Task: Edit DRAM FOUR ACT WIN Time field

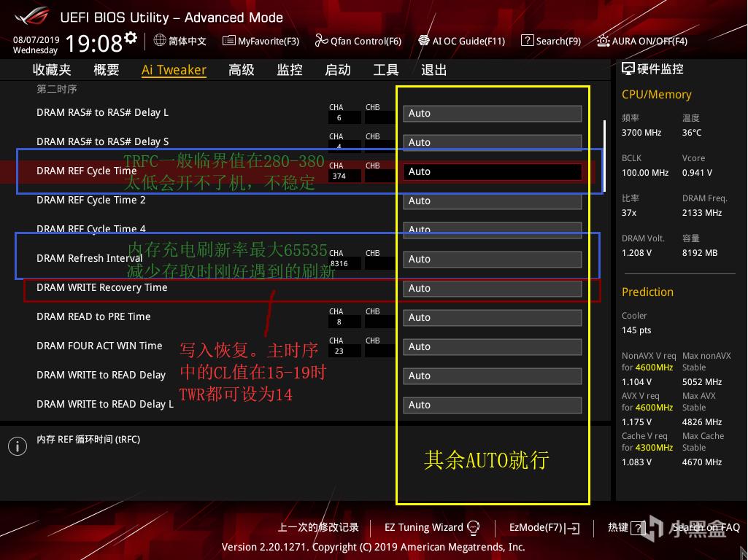Action: pyautogui.click(x=493, y=346)
